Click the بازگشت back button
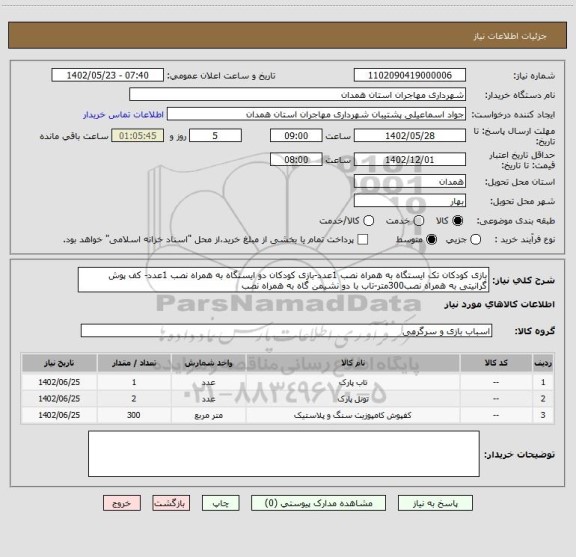 point(171,503)
